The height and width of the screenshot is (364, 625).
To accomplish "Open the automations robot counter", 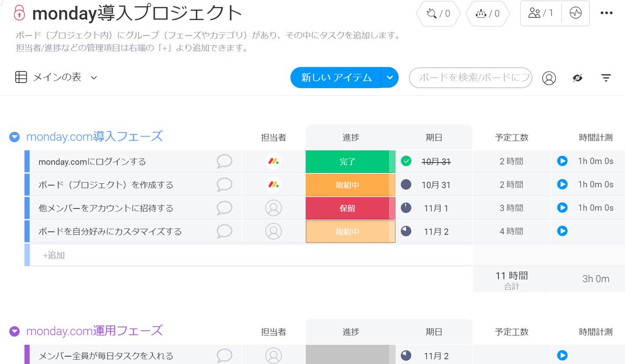I will tap(487, 14).
